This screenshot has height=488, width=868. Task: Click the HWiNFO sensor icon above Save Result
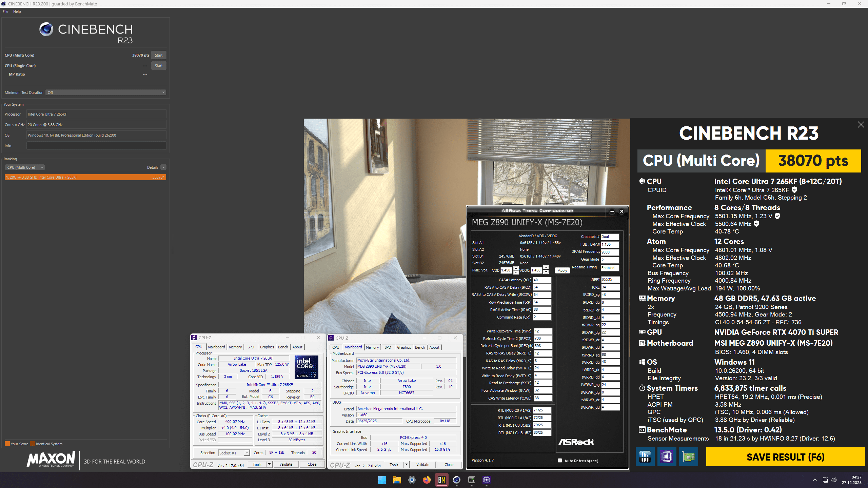coord(645,457)
